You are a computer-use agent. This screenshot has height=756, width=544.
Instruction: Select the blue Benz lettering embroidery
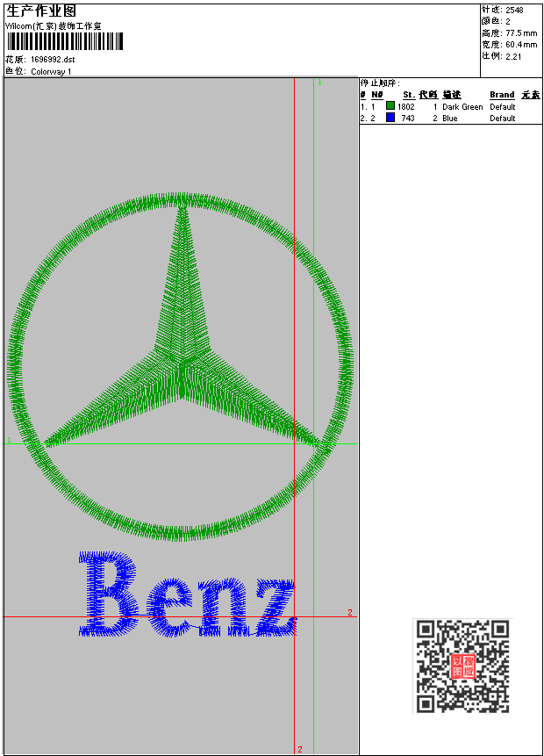[x=188, y=594]
